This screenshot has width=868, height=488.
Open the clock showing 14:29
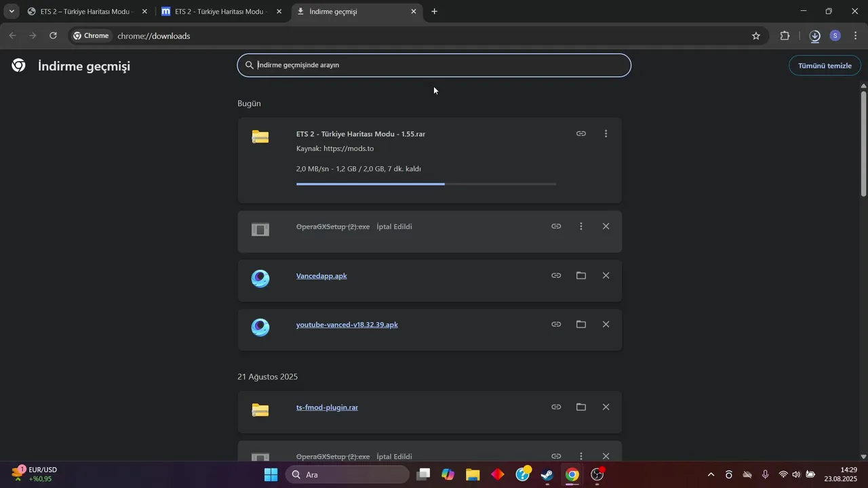[x=841, y=474]
